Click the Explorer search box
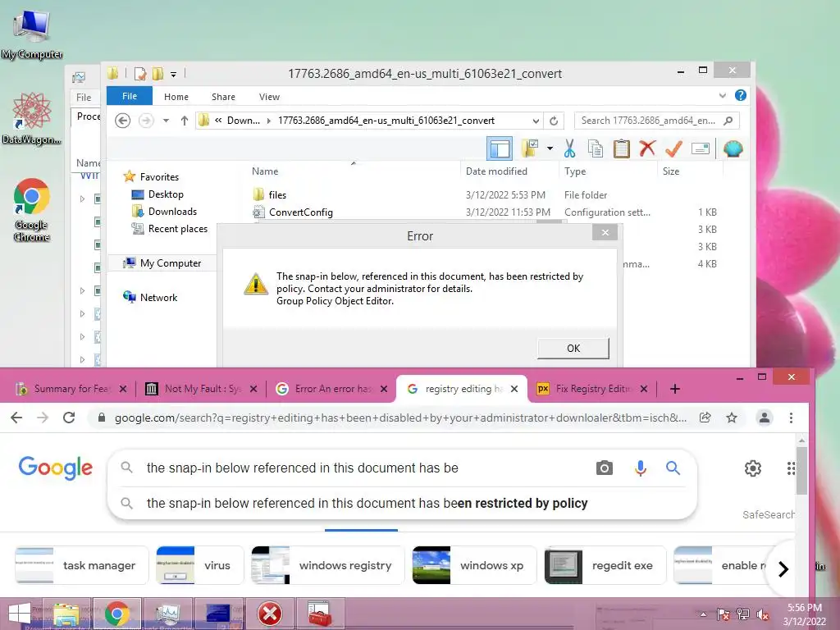The height and width of the screenshot is (630, 840). click(657, 121)
